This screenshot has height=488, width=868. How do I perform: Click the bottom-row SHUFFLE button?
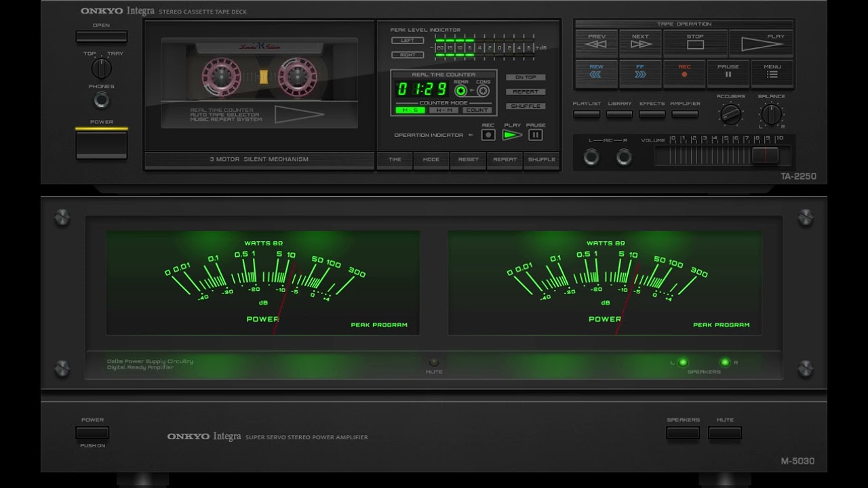pos(541,160)
